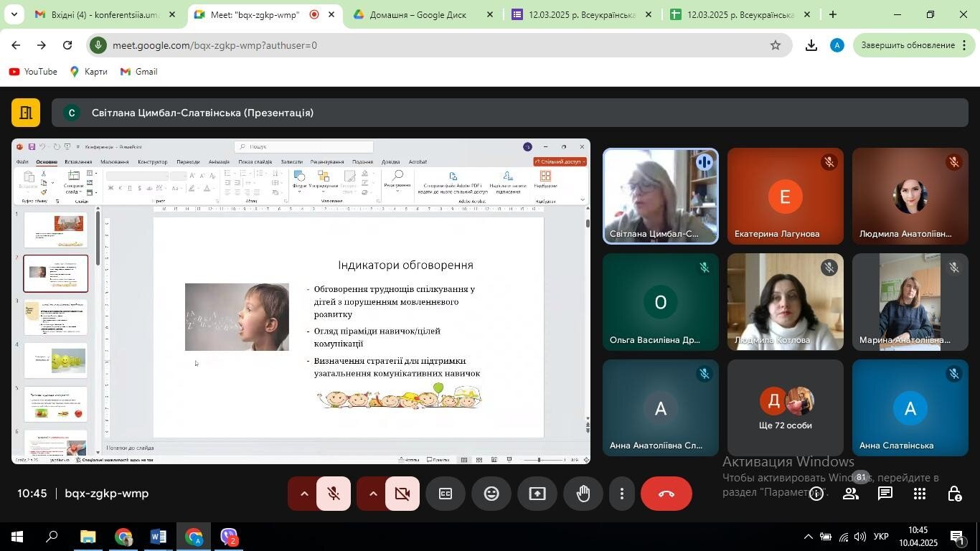The height and width of the screenshot is (551, 980).
Task: Open the Ще 72 особи participants tile
Action: pos(785,408)
